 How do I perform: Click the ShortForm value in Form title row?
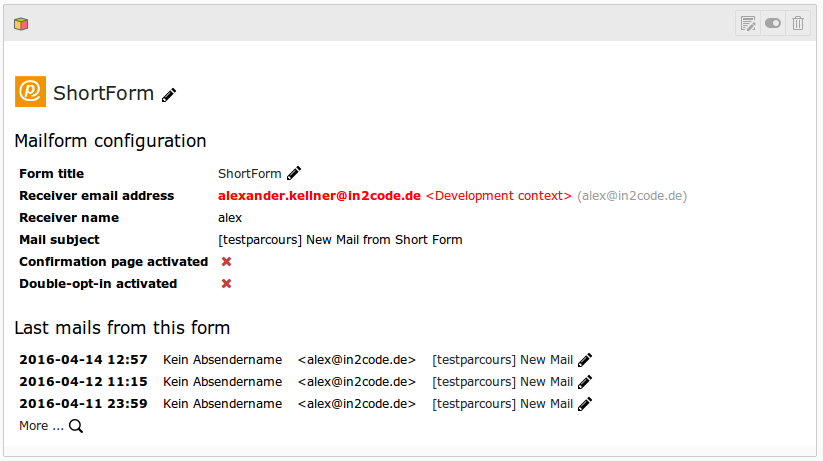(250, 174)
